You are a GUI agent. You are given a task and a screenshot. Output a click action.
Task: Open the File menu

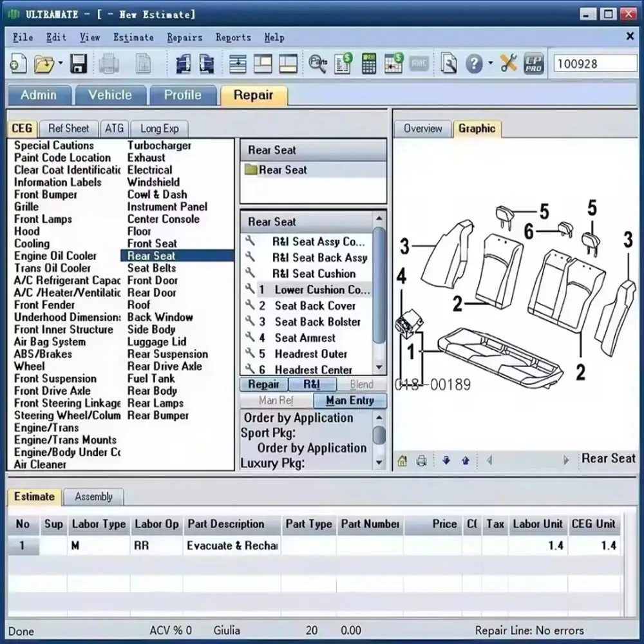click(23, 37)
